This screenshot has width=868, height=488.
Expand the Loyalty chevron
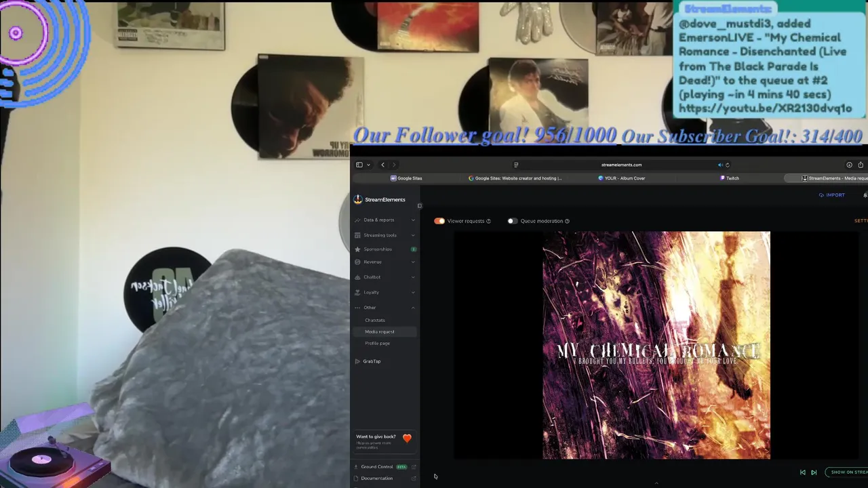(413, 292)
